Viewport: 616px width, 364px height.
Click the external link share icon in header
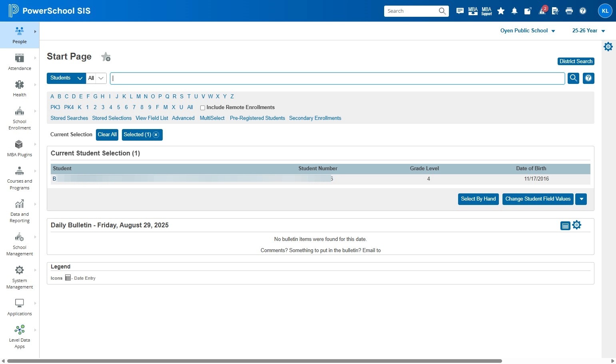[x=528, y=11]
